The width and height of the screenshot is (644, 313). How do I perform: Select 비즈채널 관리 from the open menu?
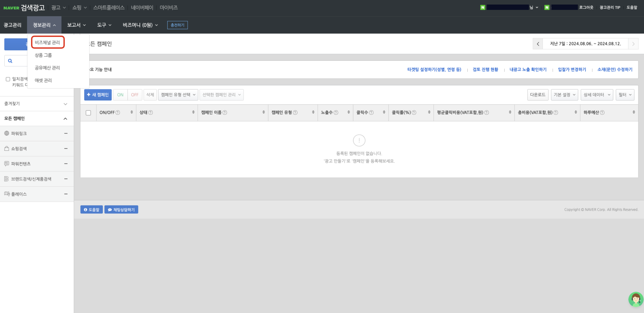(48, 42)
